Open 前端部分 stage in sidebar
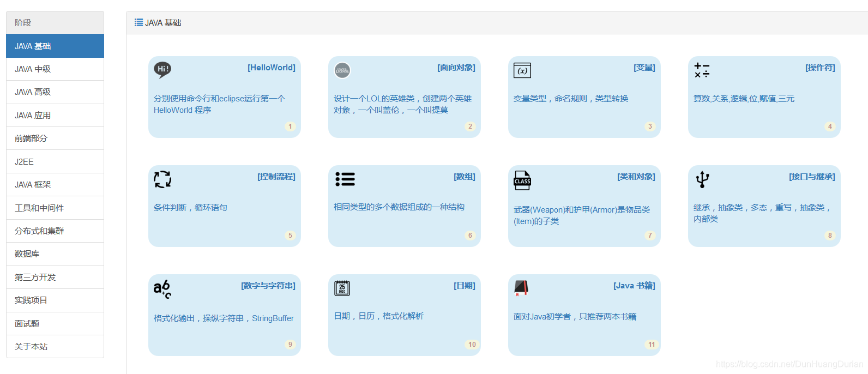Screen dimensions: 868x374 55,138
